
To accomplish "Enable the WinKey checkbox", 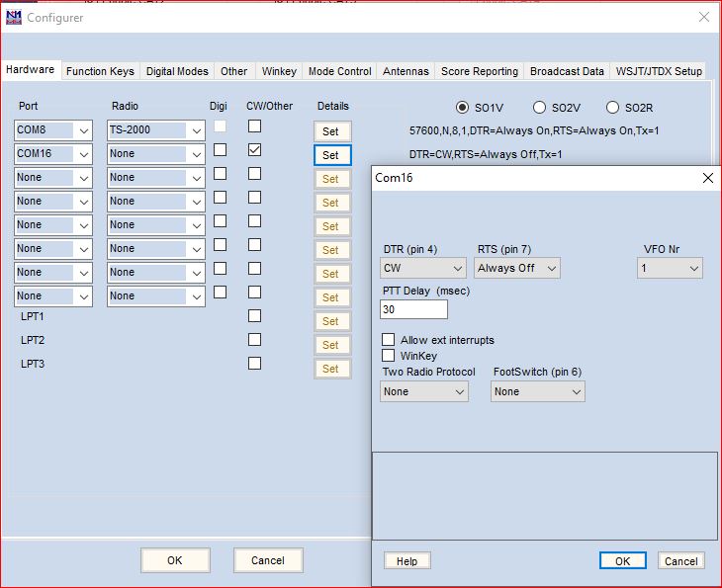I will click(x=389, y=356).
